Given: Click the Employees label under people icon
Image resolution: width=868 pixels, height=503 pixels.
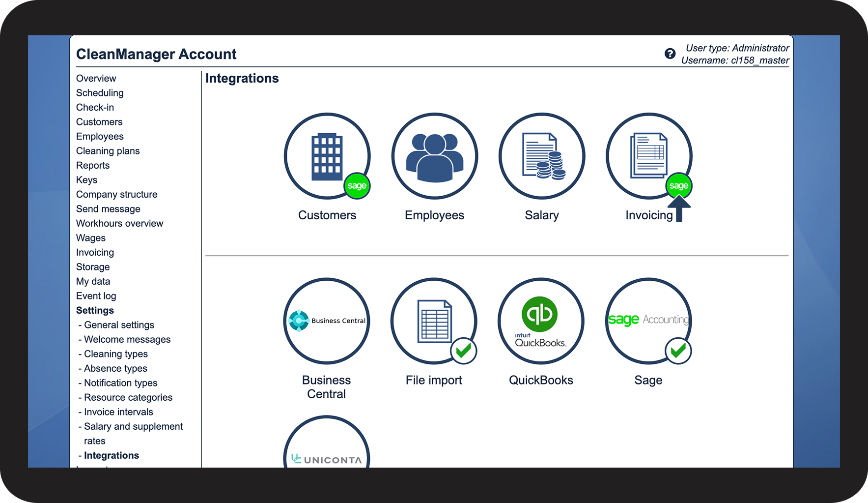Looking at the screenshot, I should pyautogui.click(x=434, y=215).
